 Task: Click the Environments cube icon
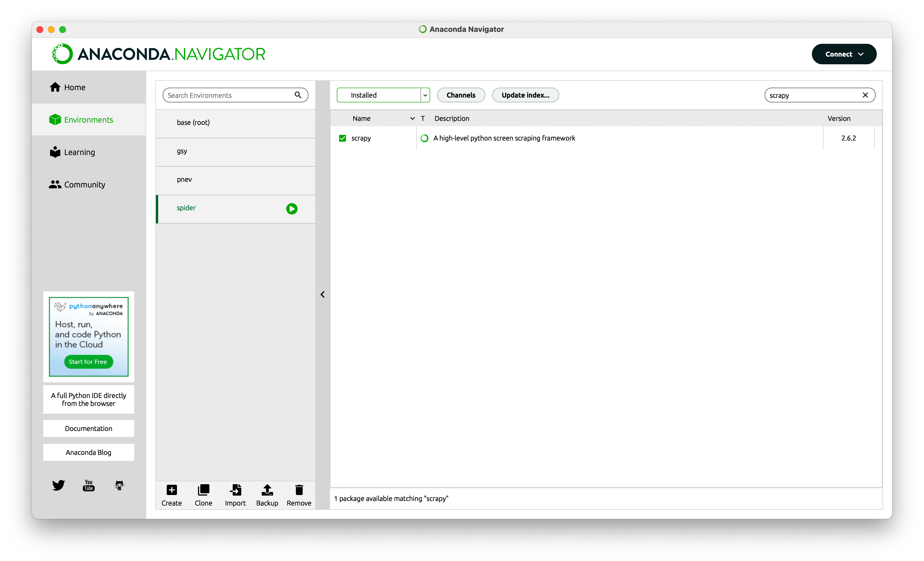pos(55,119)
